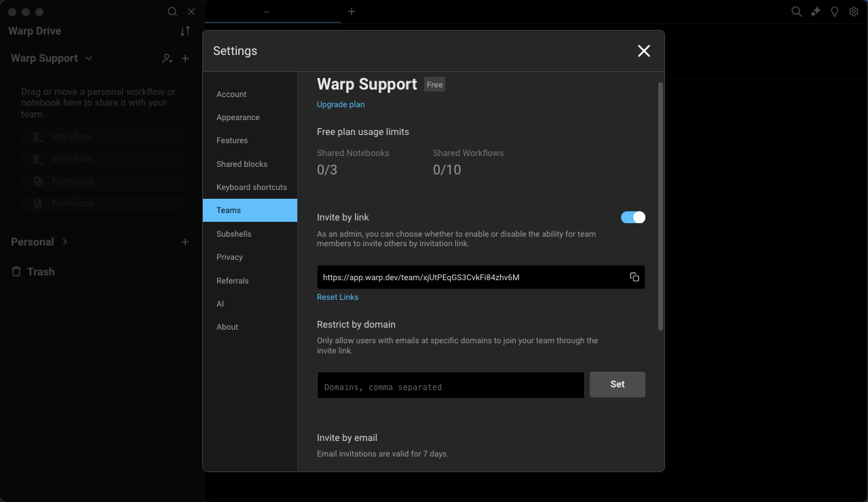Open the settings gear in top bar
The width and height of the screenshot is (868, 502).
[x=854, y=12]
